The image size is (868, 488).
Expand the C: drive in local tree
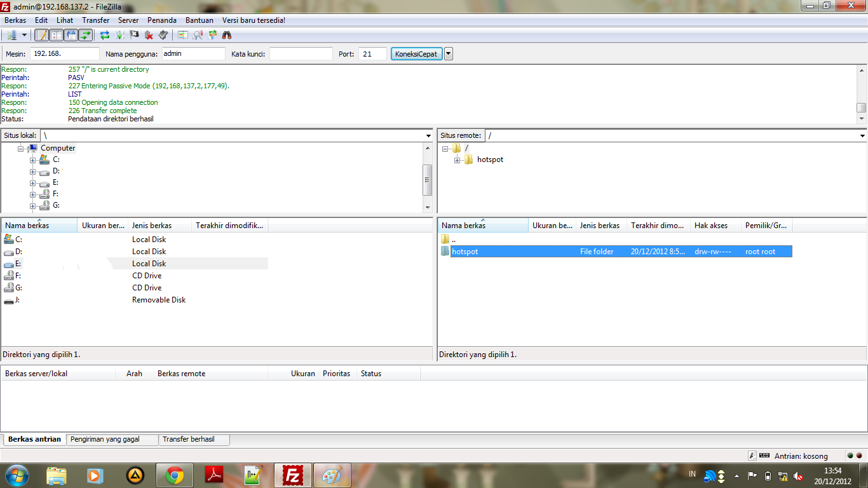click(x=32, y=159)
